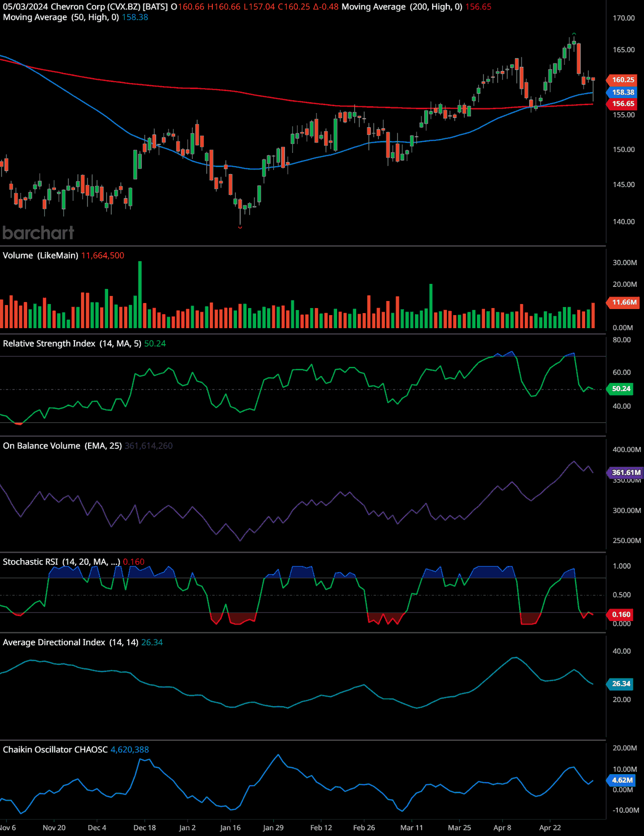644x836 pixels.
Task: Click the 4.62M Chaikin Oscillator value tag
Action: pyautogui.click(x=621, y=780)
